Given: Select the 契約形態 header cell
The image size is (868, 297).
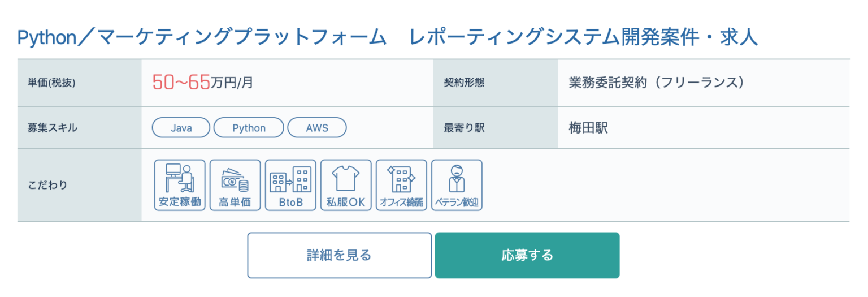Looking at the screenshot, I should (x=496, y=83).
